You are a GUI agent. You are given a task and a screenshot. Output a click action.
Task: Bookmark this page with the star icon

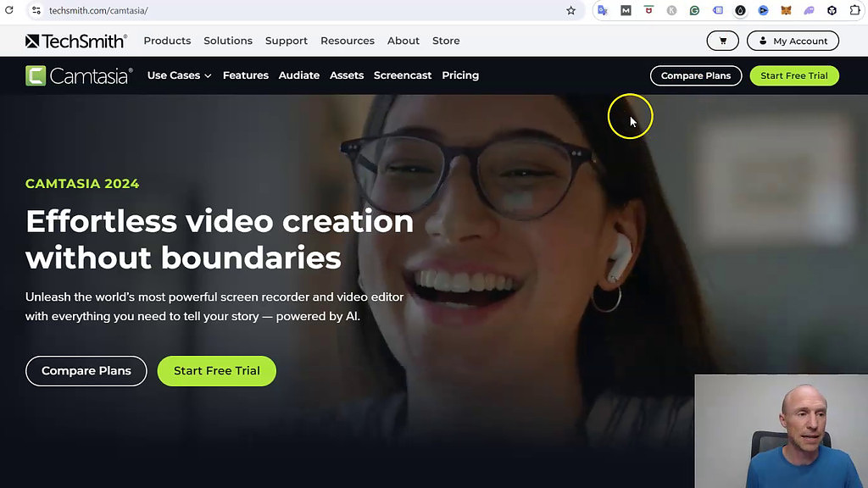(570, 10)
